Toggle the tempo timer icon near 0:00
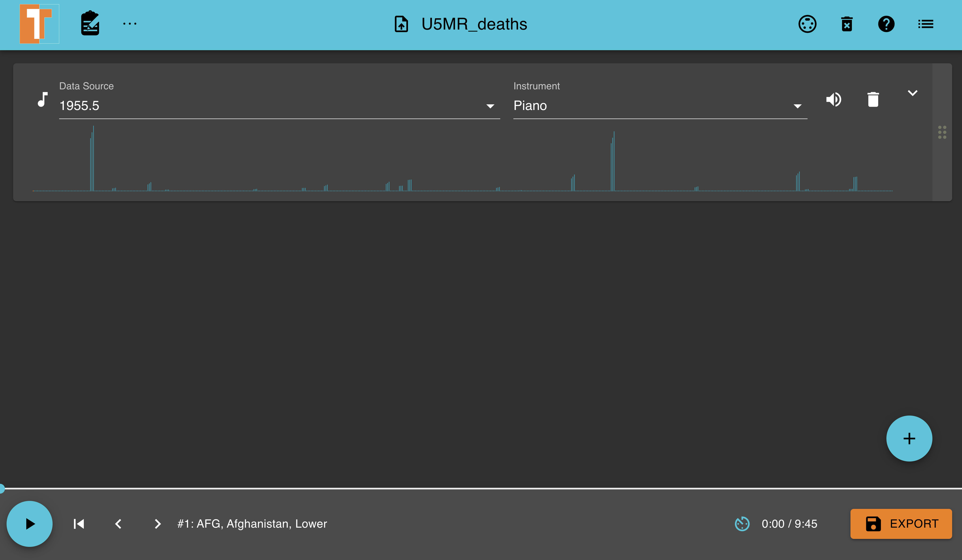962x560 pixels. (742, 524)
